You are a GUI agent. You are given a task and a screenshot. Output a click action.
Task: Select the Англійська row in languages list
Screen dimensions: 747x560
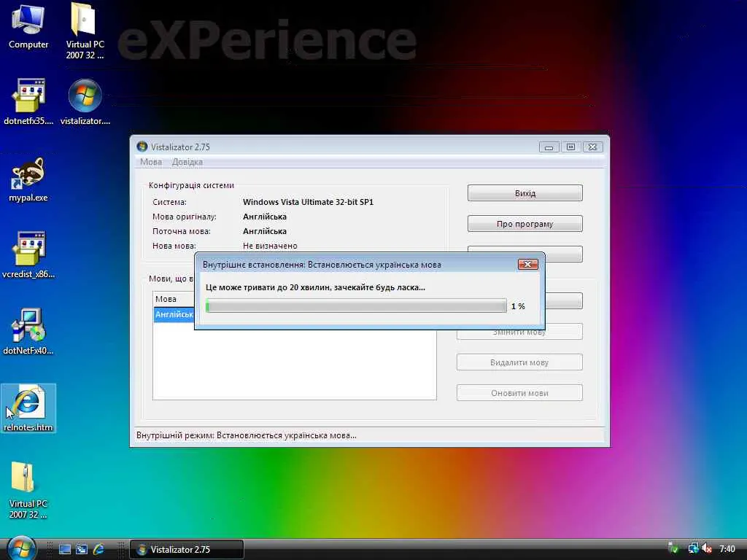coord(174,315)
